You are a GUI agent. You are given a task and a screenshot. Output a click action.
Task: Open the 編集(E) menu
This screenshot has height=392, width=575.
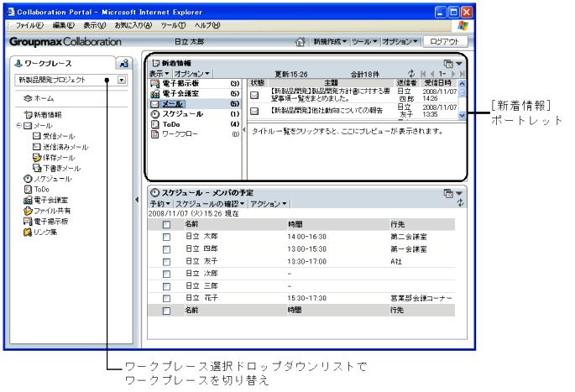64,25
